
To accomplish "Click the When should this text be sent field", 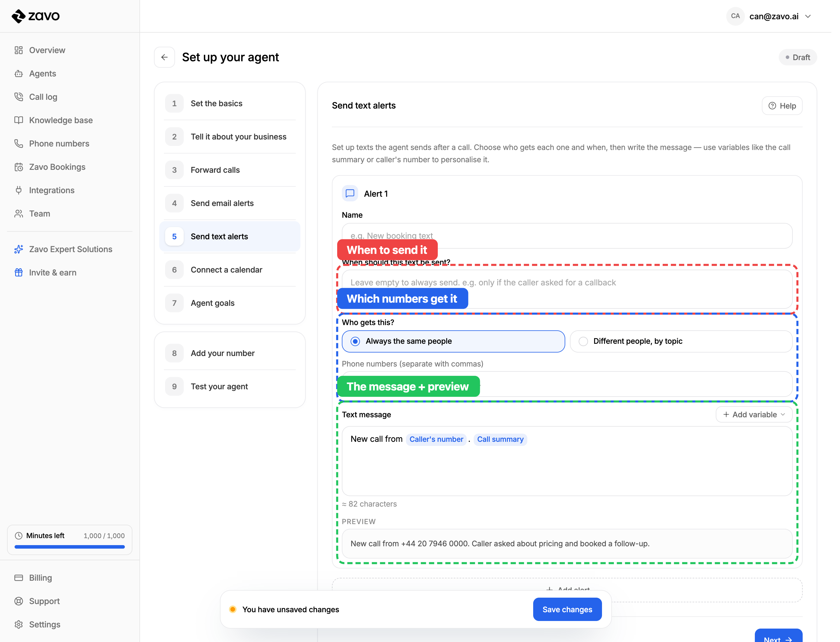I will click(567, 289).
